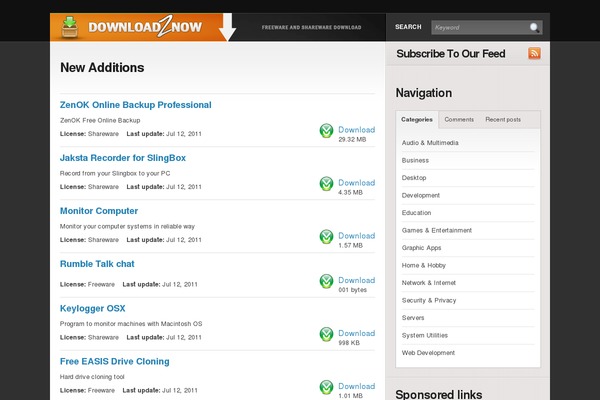Open the Monitor Computer title link
600x400 pixels.
pos(99,211)
